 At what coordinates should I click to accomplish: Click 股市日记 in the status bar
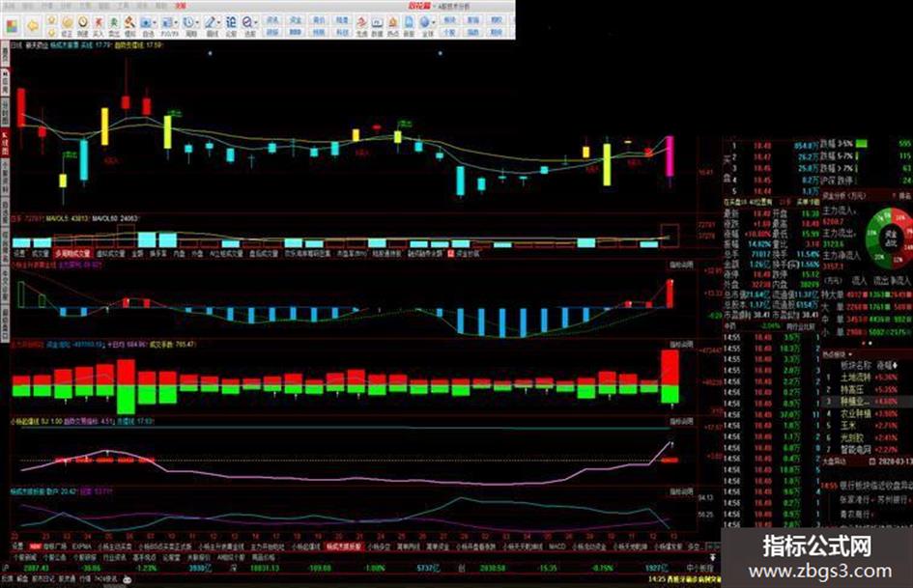43,578
